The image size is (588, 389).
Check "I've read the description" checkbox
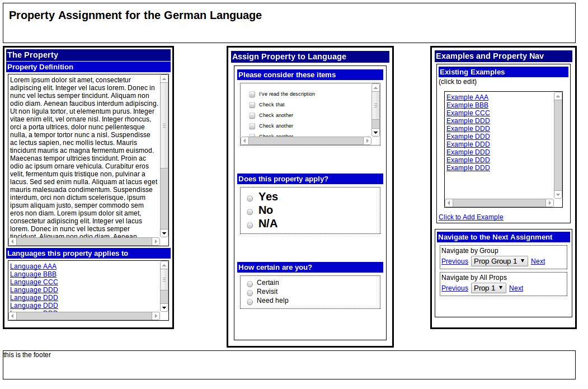coord(252,95)
